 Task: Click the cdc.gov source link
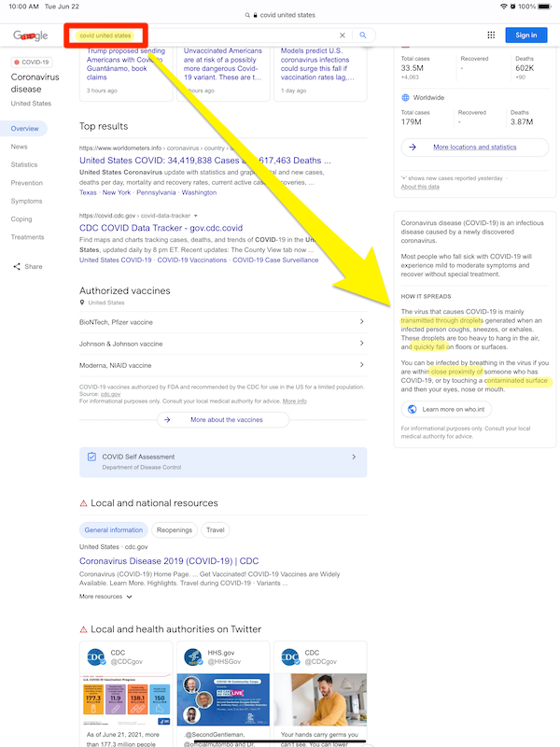pos(110,394)
